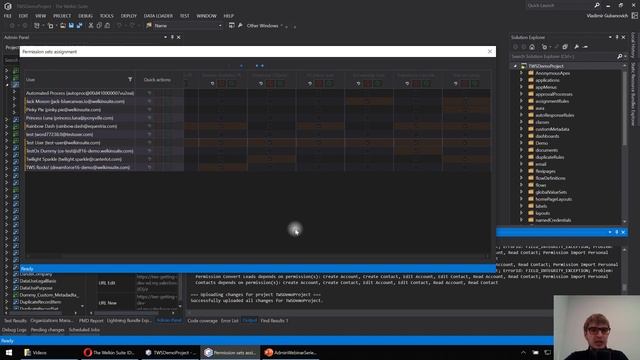Click the Welkin Suite logo in title bar
The image size is (640, 360).
(8, 6)
